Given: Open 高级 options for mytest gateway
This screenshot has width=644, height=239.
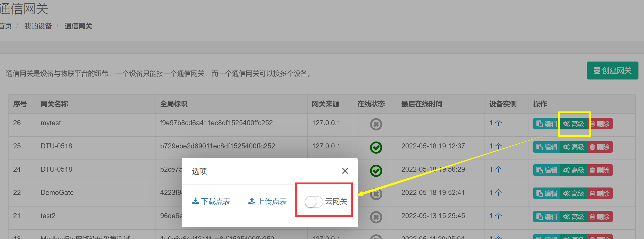Looking at the screenshot, I should coord(574,124).
